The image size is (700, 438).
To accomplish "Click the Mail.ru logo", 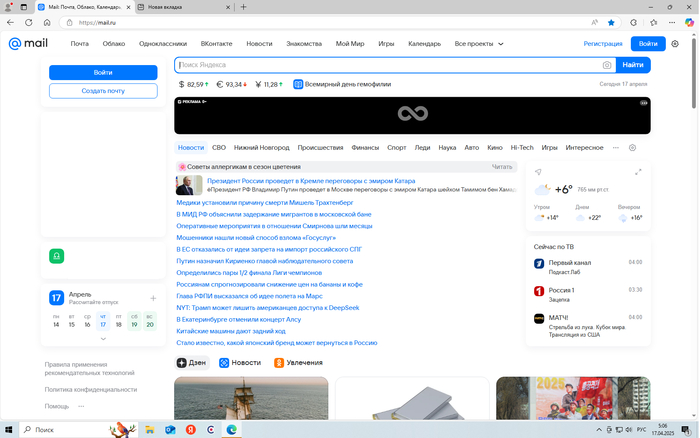I will point(28,43).
